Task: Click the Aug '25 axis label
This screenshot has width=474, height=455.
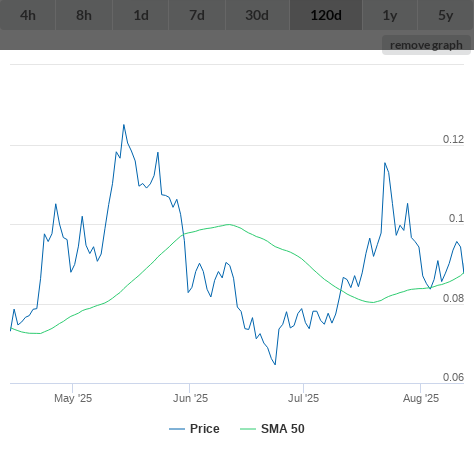Action: point(421,398)
